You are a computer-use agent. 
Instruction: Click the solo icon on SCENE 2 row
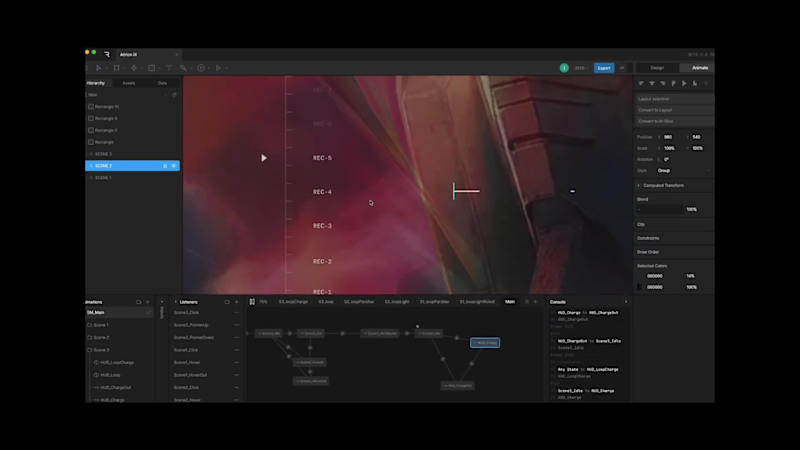[165, 166]
